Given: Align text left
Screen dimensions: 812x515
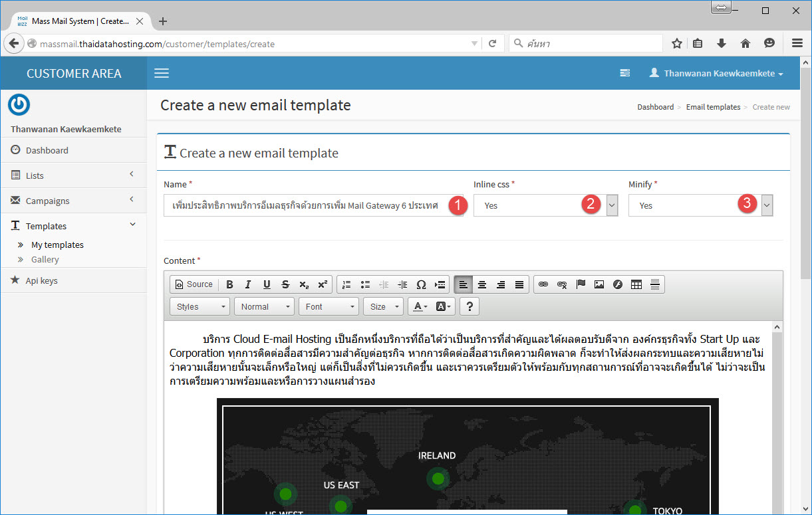Looking at the screenshot, I should (464, 284).
